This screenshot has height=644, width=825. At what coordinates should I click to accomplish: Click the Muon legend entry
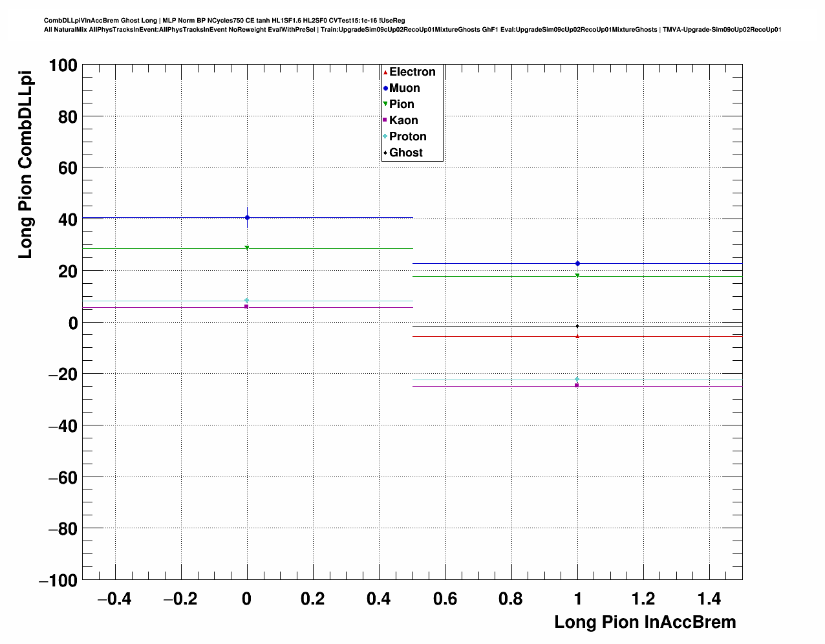[402, 88]
